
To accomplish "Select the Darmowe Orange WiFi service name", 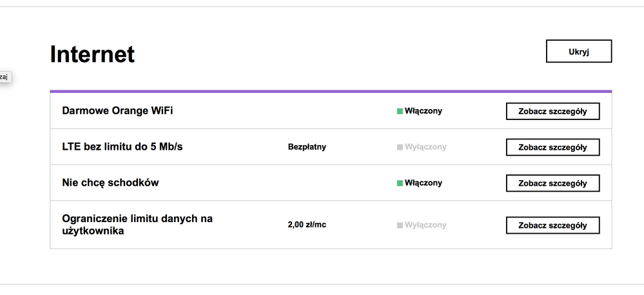I will [117, 111].
